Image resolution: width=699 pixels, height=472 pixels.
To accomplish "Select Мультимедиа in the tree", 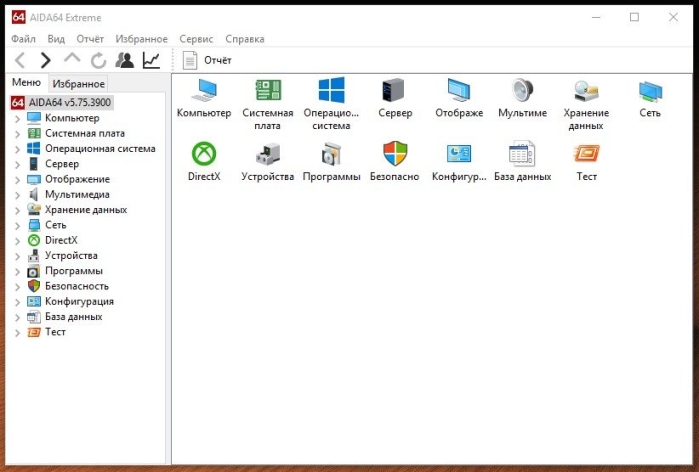I will (77, 194).
